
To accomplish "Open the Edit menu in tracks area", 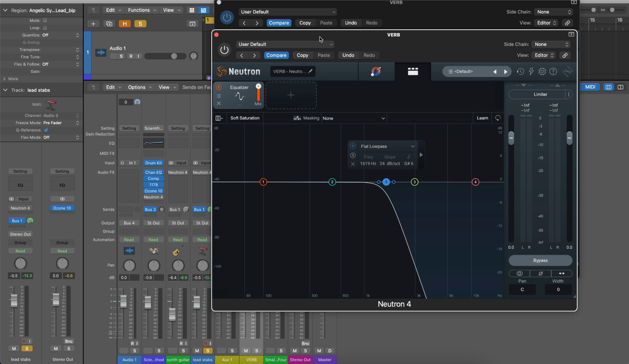I will [x=113, y=10].
